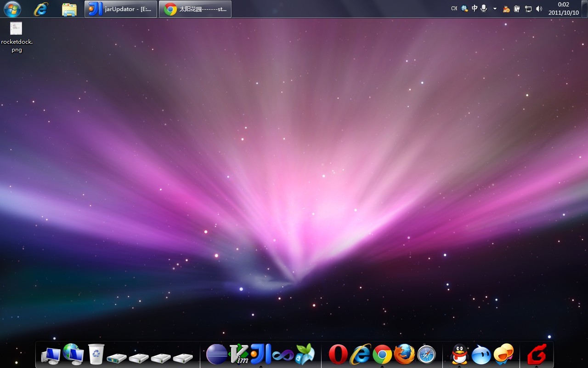Toggle 中 Chinese input mode
This screenshot has height=368, width=588.
click(475, 8)
